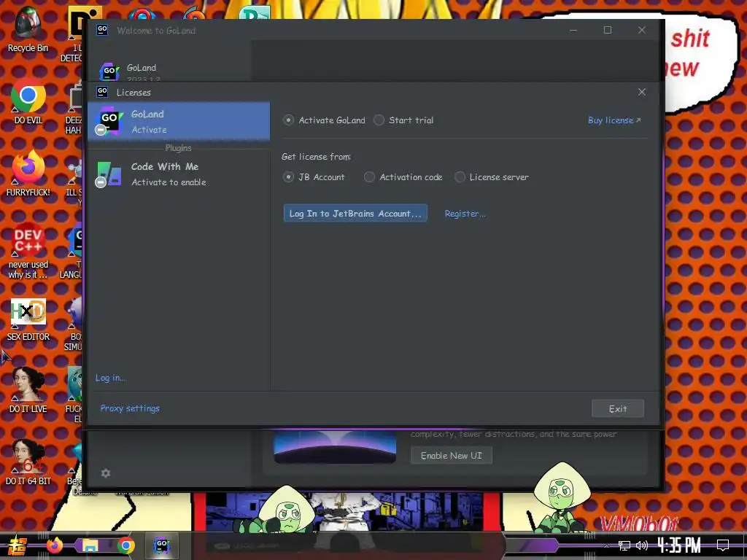Screen dimensions: 747x560
Task: Click the new UI preview thumbnail
Action: pyautogui.click(x=335, y=447)
